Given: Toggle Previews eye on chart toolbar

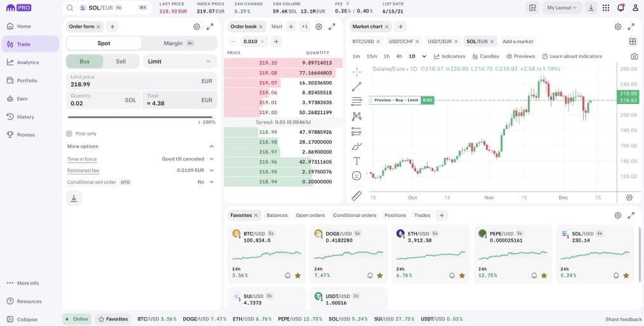Looking at the screenshot, I should click(x=520, y=56).
